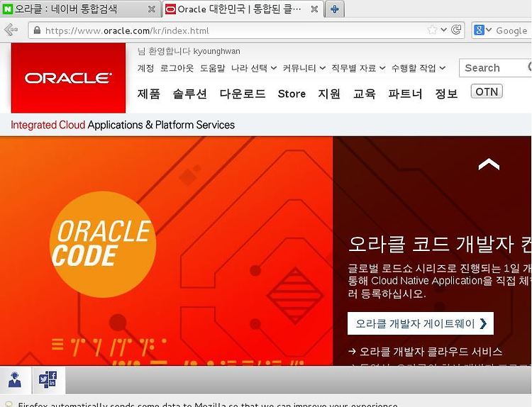Image resolution: width=532 pixels, height=407 pixels.
Task: Expand the 커뮤니티 dropdown
Action: click(x=304, y=68)
